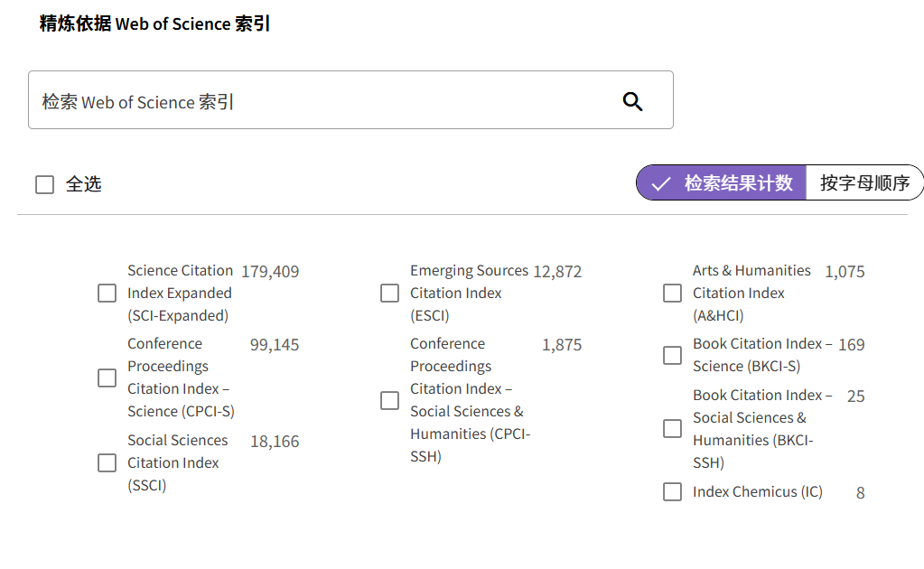
Task: Tick the Conference Proceedings CPCI-S checkbox
Action: click(x=107, y=377)
